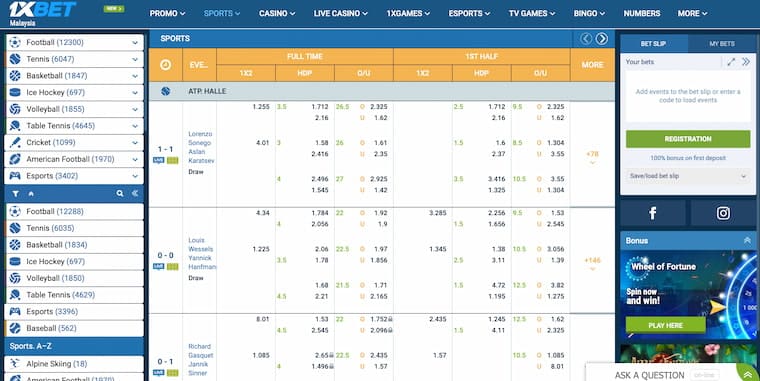Click the Volleyball (1855) icon
Screen dimensions: 760x381
[15, 109]
